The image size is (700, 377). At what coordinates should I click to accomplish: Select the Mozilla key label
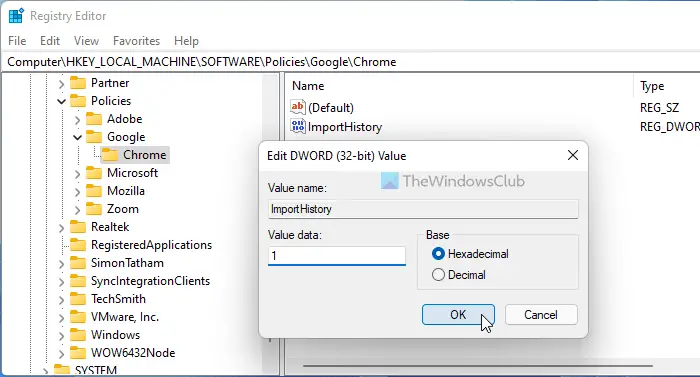pyautogui.click(x=126, y=191)
